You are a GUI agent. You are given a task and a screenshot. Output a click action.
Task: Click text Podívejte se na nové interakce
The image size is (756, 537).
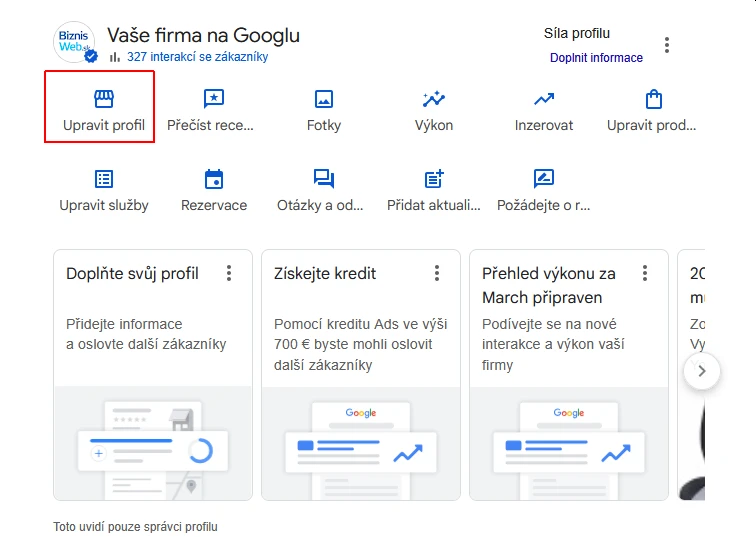[x=553, y=344]
